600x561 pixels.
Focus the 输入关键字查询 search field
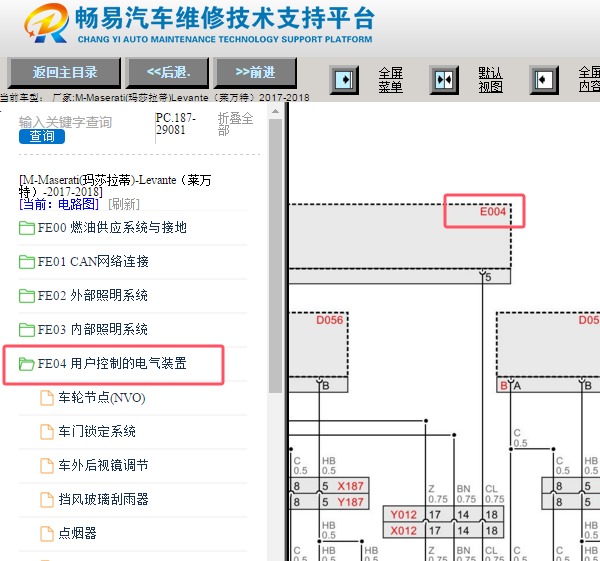coord(65,122)
